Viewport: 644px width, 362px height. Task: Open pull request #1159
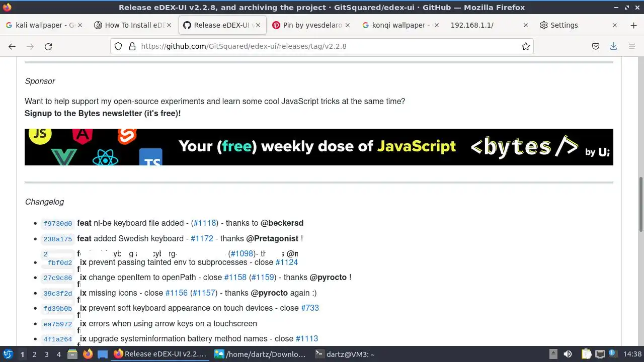pyautogui.click(x=263, y=277)
